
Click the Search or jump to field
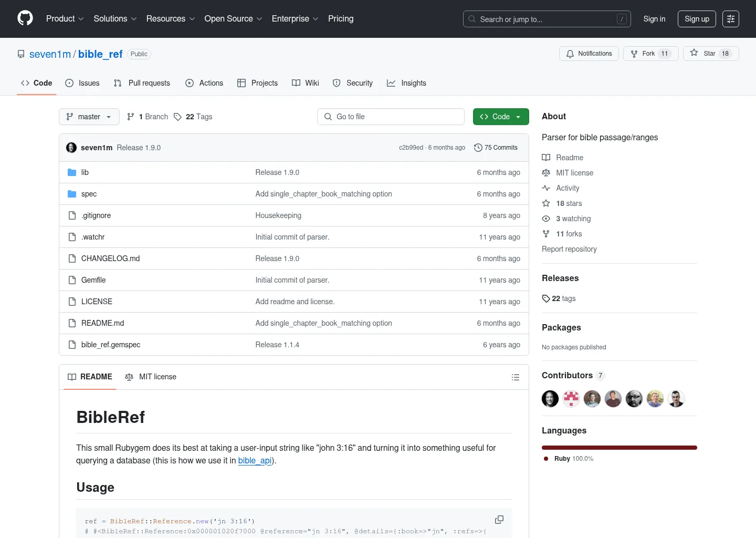[x=547, y=19]
